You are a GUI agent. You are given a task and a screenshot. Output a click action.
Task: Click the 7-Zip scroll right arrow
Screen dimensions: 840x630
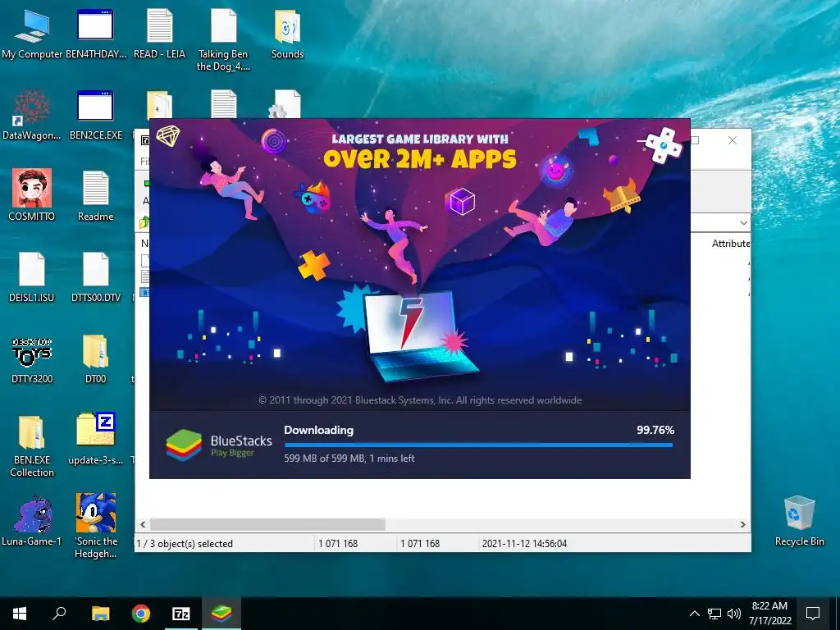tap(743, 524)
